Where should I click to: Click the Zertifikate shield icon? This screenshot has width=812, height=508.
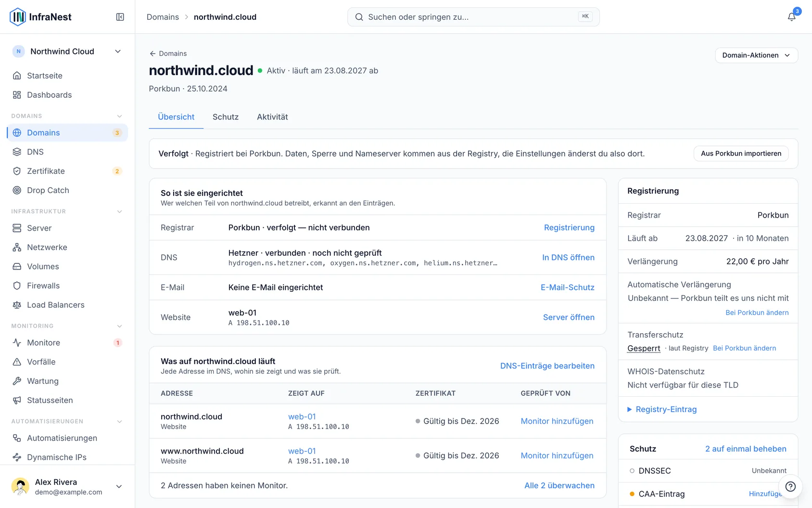click(17, 171)
